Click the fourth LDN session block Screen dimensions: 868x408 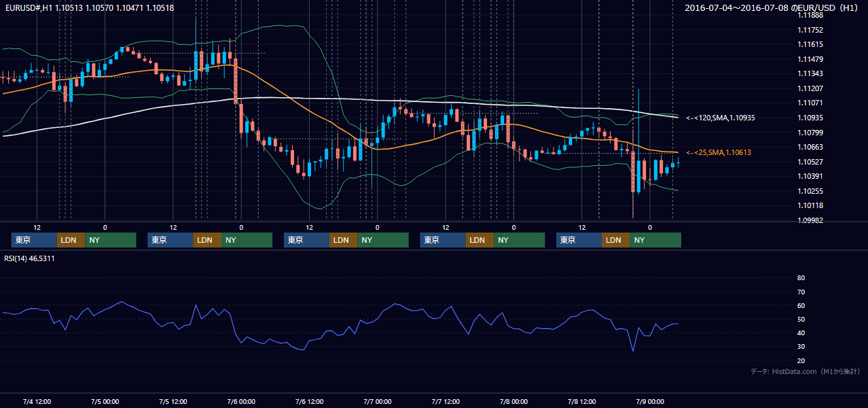click(x=480, y=240)
